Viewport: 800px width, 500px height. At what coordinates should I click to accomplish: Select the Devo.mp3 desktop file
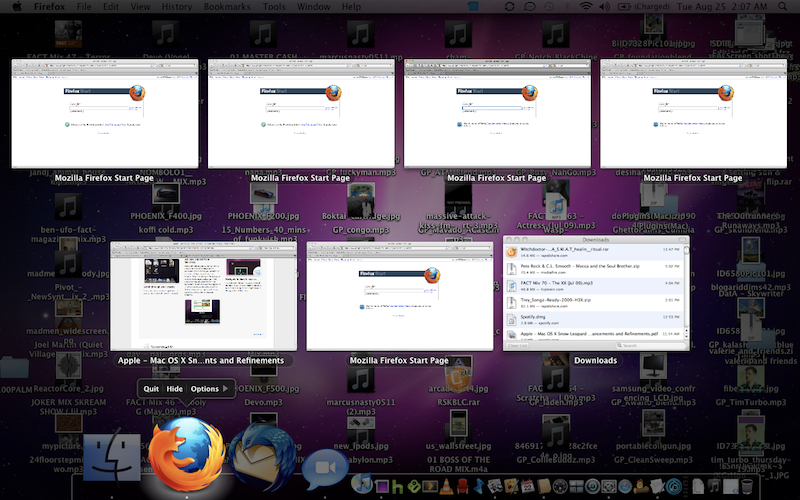[263, 402]
